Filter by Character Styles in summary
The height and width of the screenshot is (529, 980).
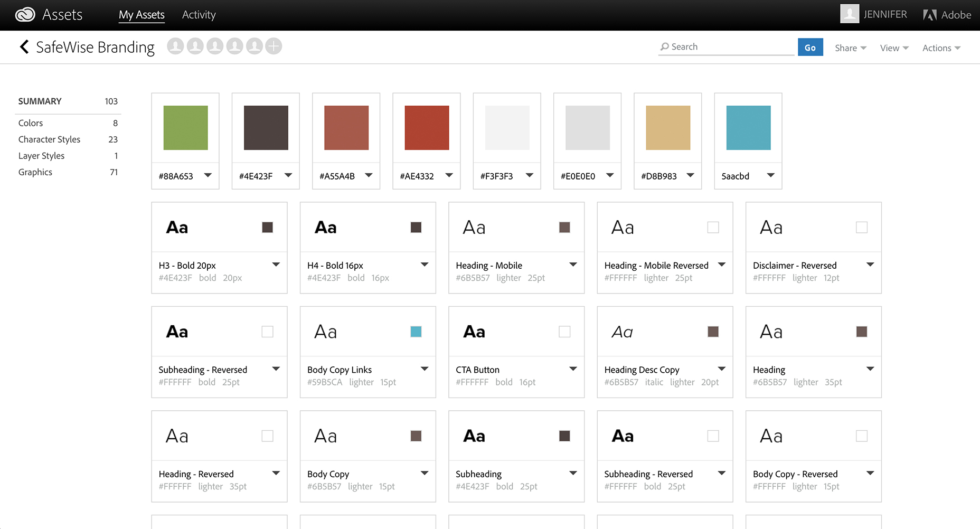(49, 139)
